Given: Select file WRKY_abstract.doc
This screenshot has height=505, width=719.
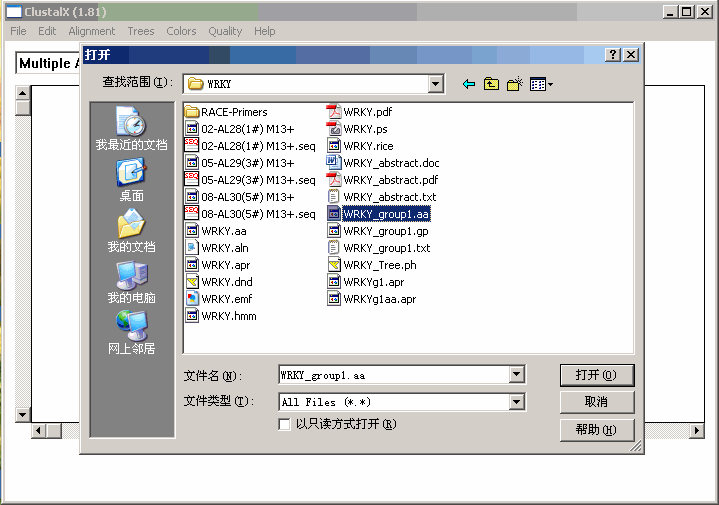Looking at the screenshot, I should (383, 163).
